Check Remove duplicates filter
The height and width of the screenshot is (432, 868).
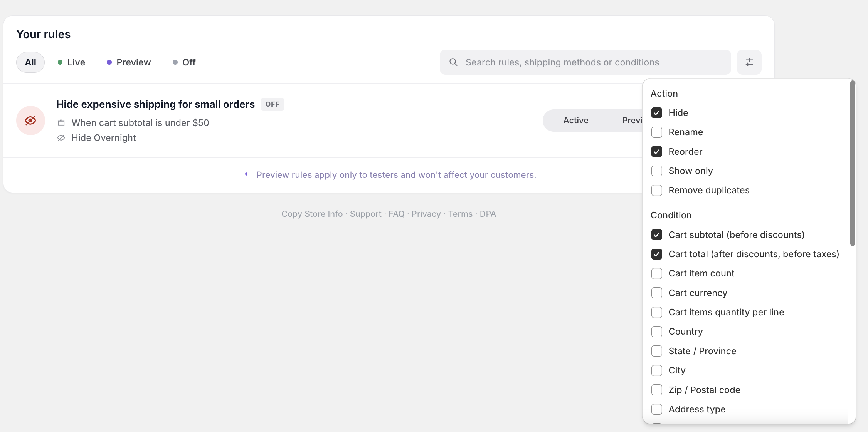click(x=656, y=190)
